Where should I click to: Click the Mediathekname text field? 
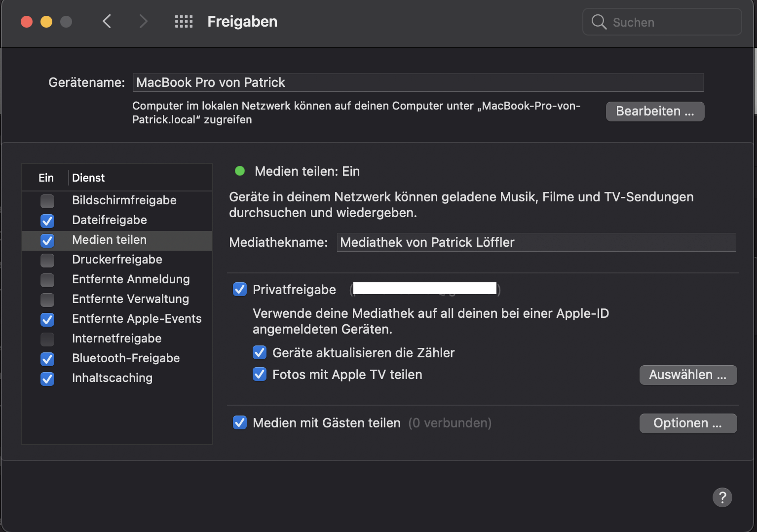536,242
